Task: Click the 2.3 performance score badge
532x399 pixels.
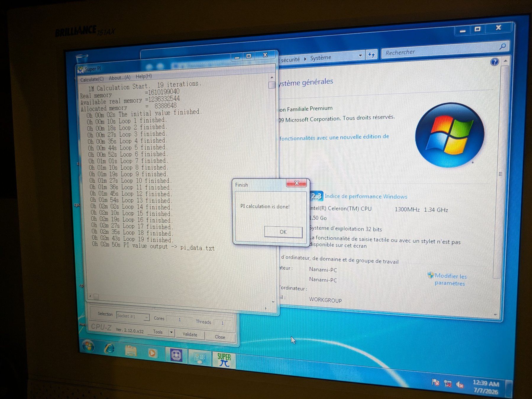Action: click(x=316, y=196)
